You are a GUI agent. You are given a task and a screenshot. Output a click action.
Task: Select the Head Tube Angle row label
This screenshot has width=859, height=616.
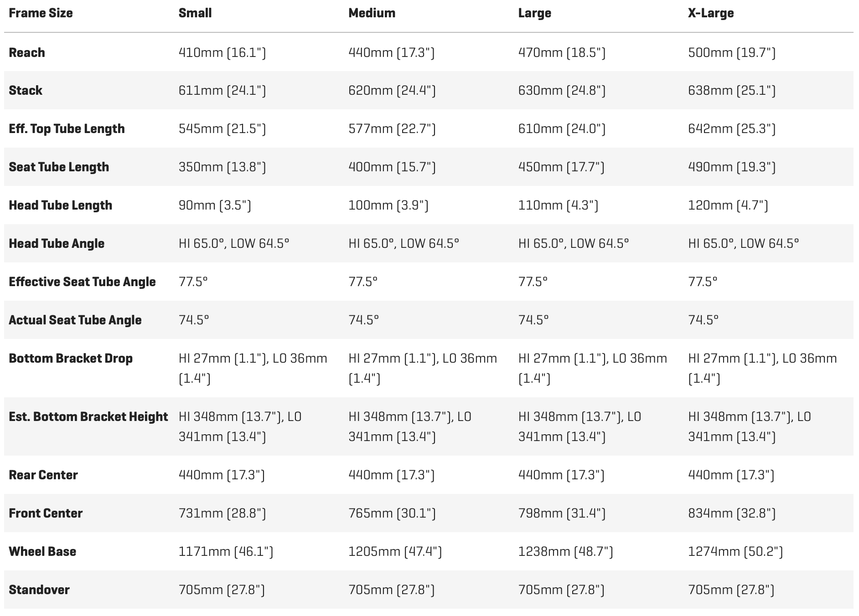click(57, 243)
